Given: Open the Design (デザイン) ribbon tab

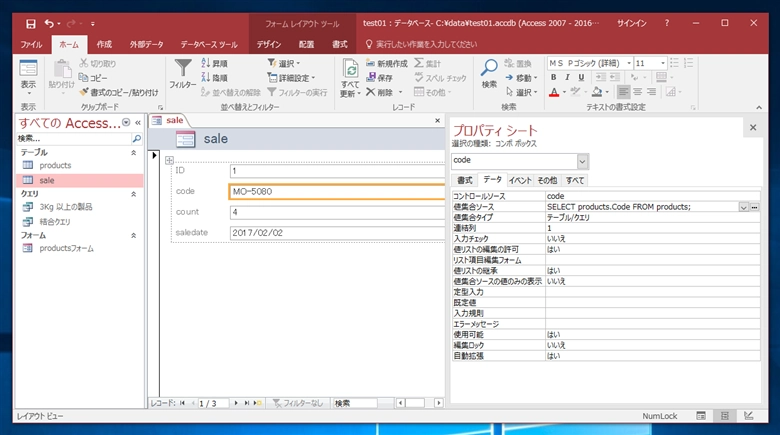Looking at the screenshot, I should 269,44.
